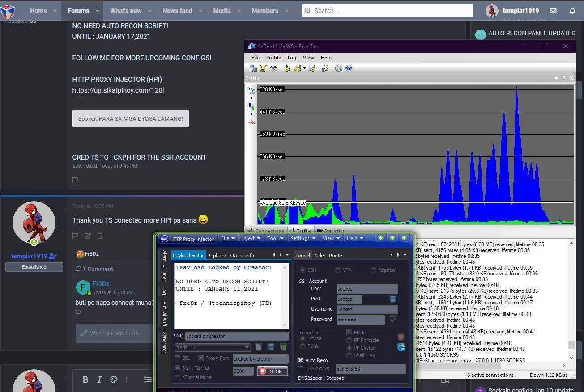Screen dimensions: 584x392
Task: Switch to the Status Info tab
Action: pos(242,256)
